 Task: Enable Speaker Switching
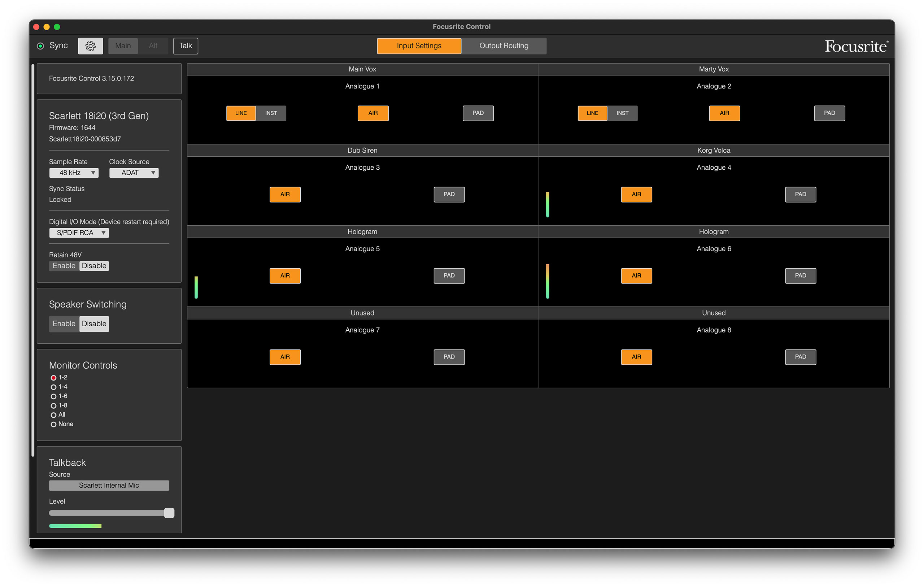pyautogui.click(x=64, y=323)
